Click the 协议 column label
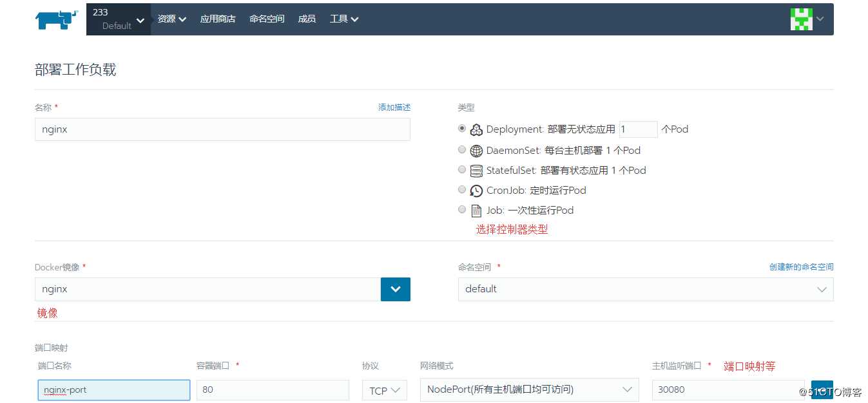Viewport: 868px width, 403px height. [371, 366]
